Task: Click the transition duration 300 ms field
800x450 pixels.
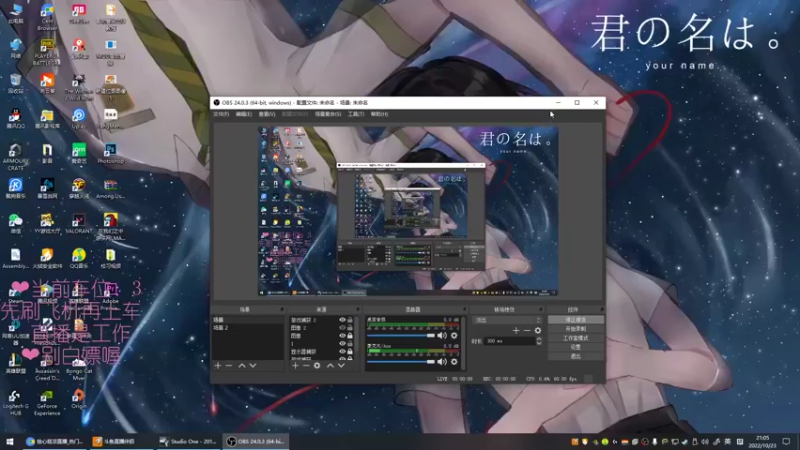Action: pos(509,341)
